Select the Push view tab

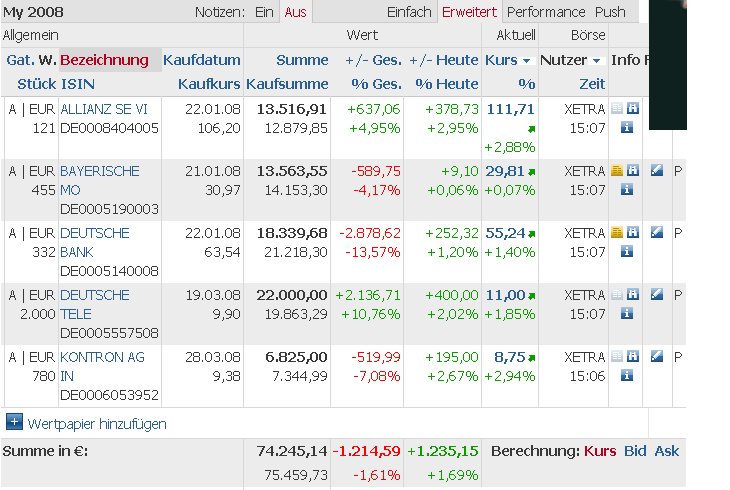click(610, 12)
